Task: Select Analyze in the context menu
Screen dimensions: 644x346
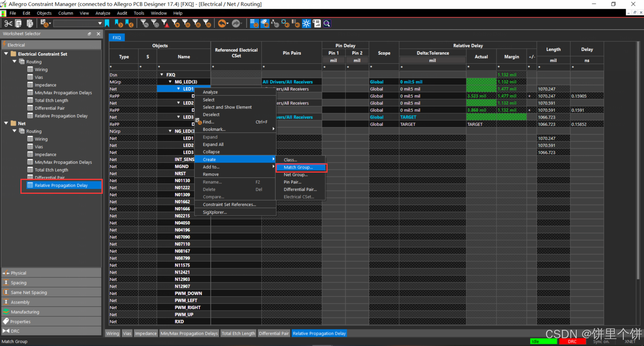Action: click(x=236, y=92)
